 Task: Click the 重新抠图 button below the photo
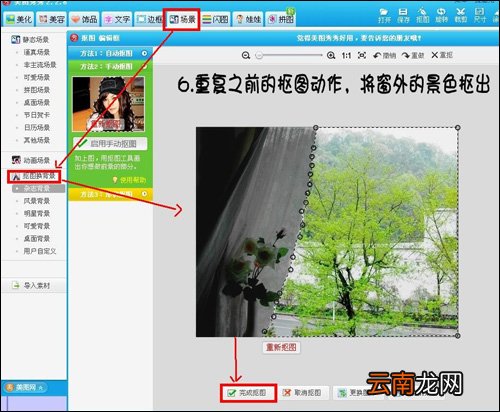tap(281, 347)
